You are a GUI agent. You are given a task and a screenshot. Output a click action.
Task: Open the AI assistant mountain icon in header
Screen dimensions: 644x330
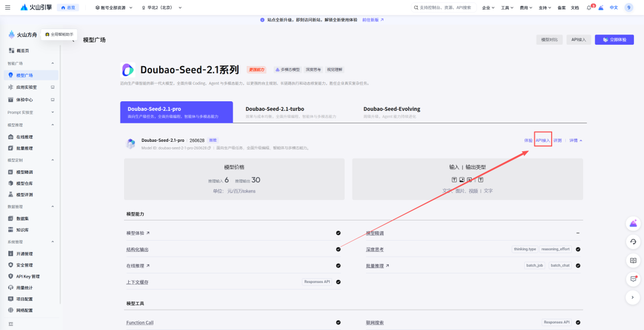click(x=601, y=8)
